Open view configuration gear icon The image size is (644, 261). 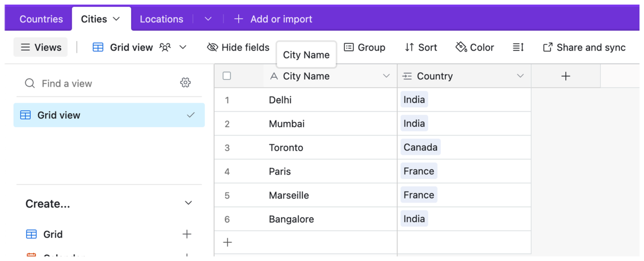tap(185, 83)
